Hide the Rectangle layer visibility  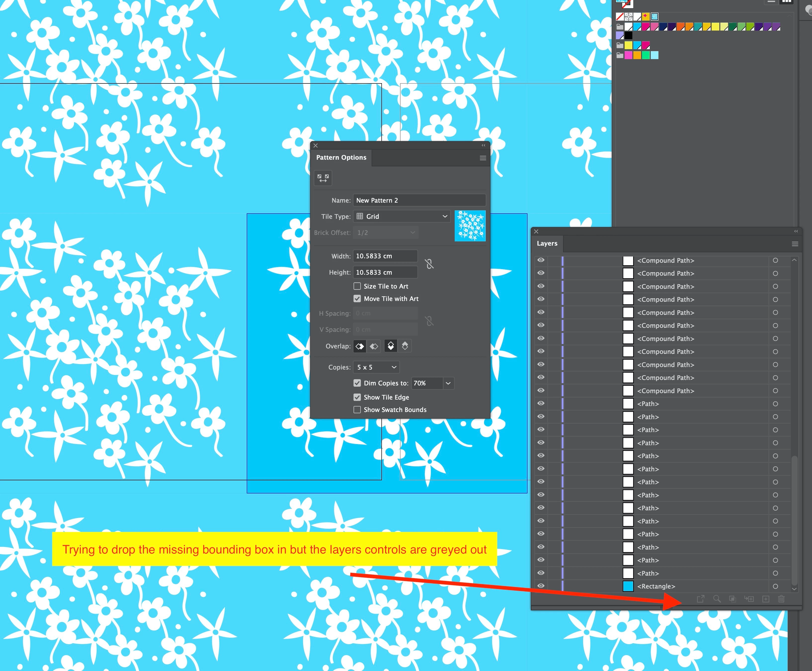541,586
